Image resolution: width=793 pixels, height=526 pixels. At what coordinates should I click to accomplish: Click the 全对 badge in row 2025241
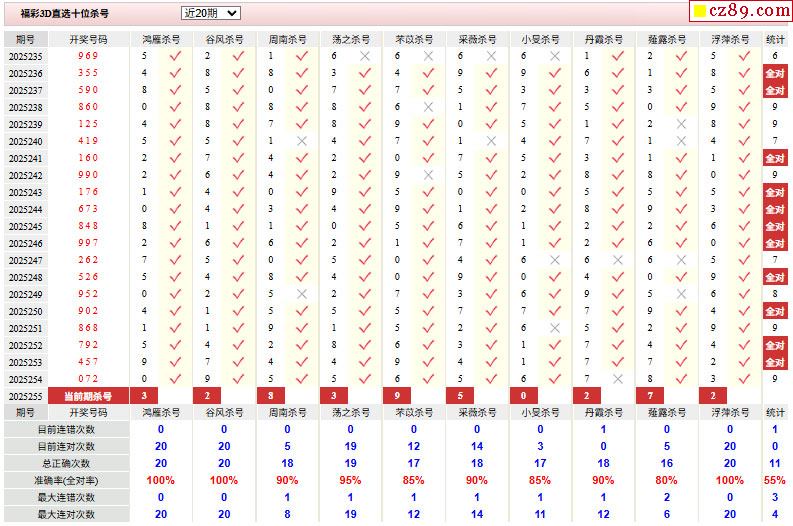coord(775,158)
